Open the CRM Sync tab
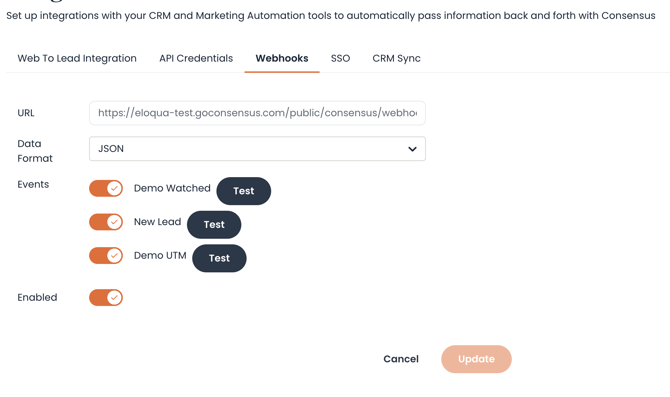 tap(397, 59)
